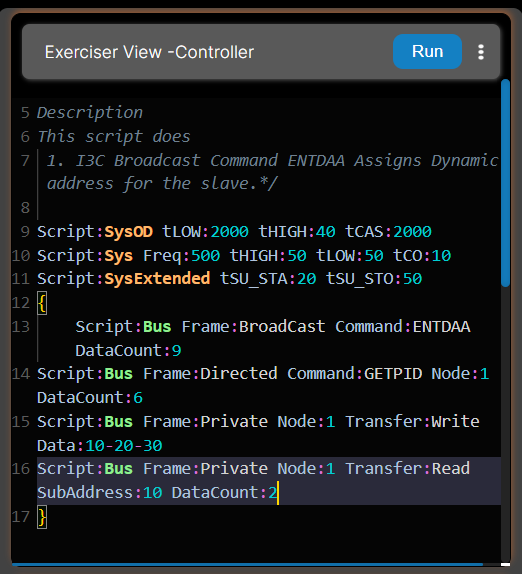Click the SysExtended keyword
The width and height of the screenshot is (522, 574).
click(157, 279)
